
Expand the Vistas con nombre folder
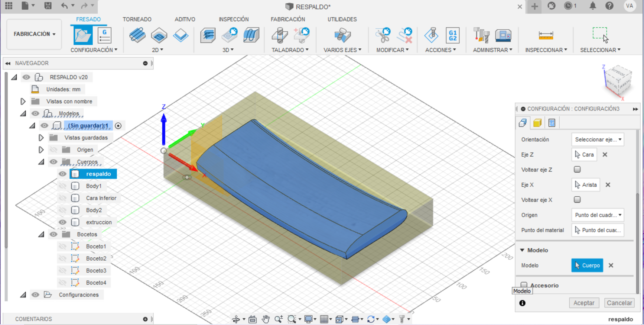point(23,102)
